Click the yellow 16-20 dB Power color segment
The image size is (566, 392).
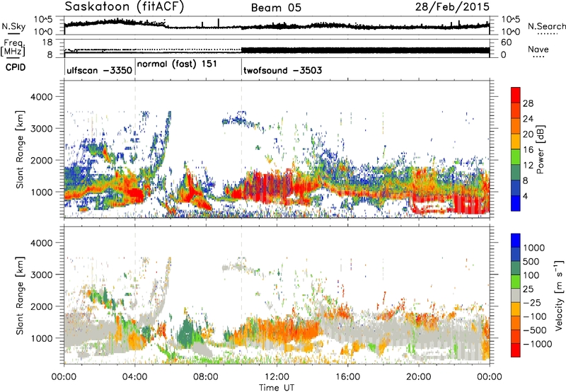tap(516, 142)
